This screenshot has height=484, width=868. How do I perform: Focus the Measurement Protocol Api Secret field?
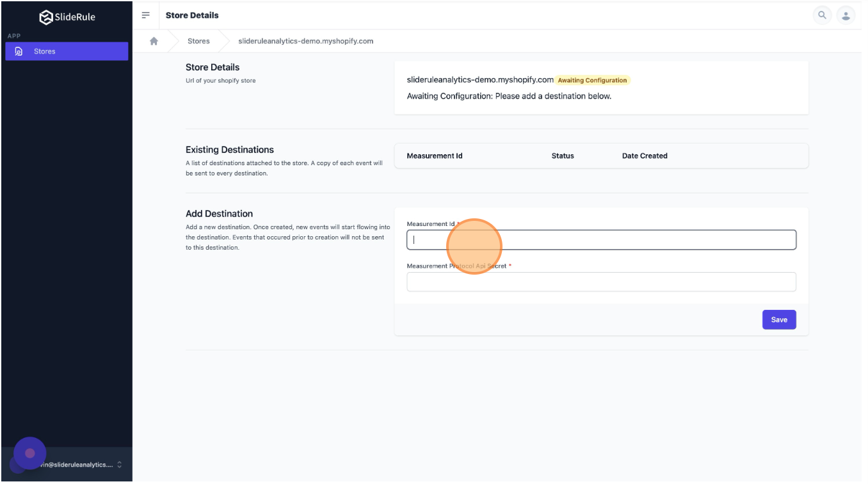pos(602,282)
